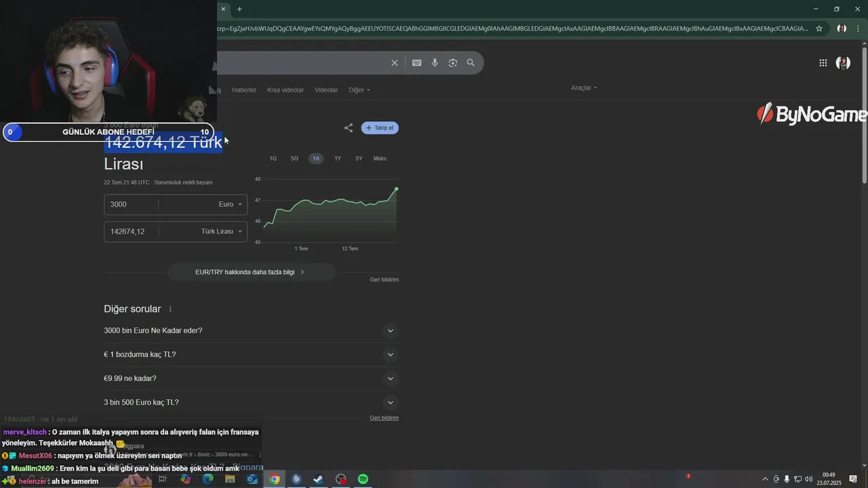The image size is (868, 488).
Task: Open Diğer sorular options menu
Action: 170,309
